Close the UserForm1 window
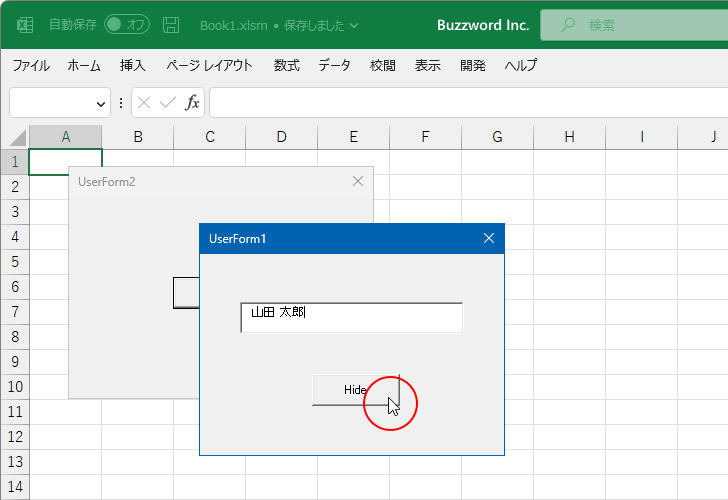The width and height of the screenshot is (728, 500). pyautogui.click(x=488, y=239)
